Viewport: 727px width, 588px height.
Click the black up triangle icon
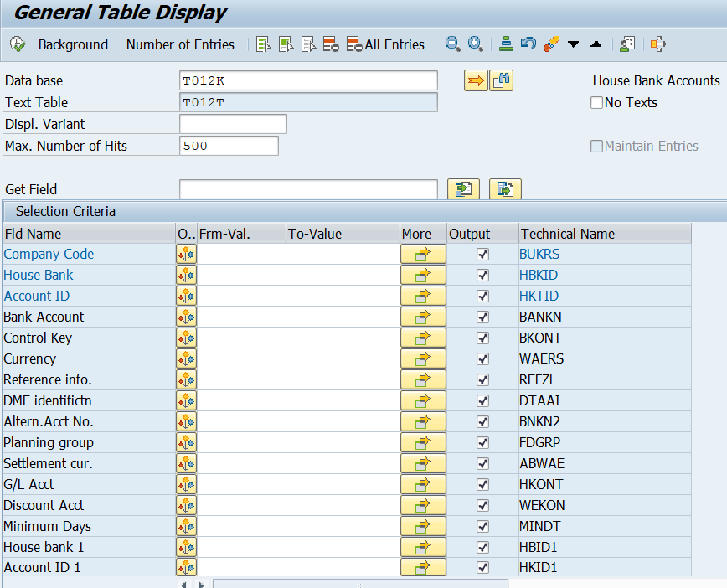coord(596,44)
